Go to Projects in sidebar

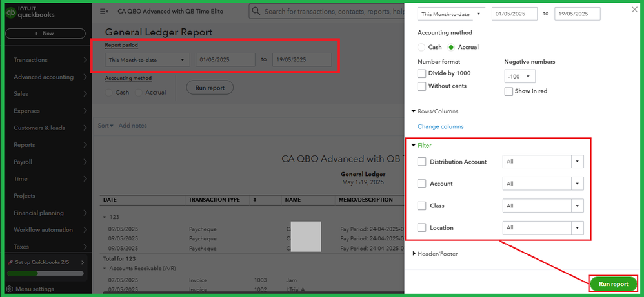[25, 196]
